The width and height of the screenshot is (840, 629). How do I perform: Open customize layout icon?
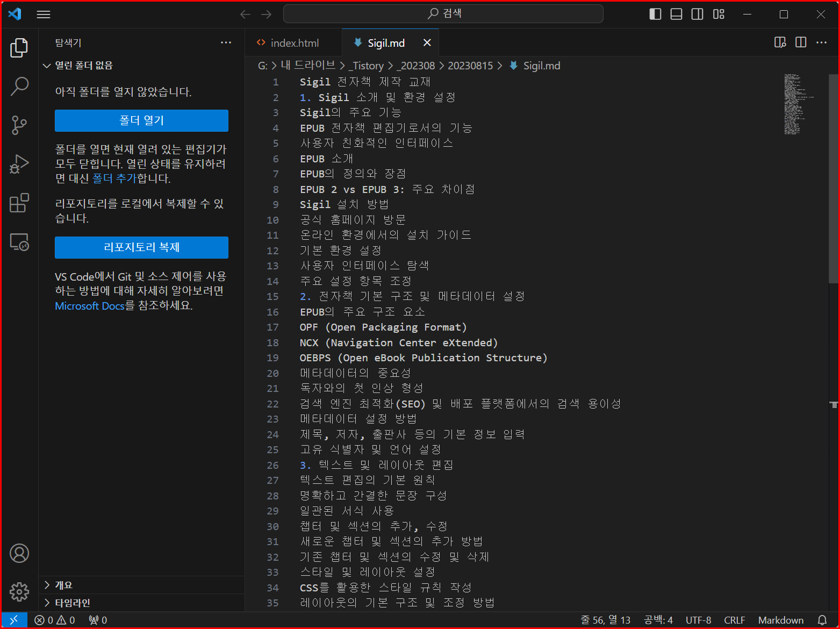[x=719, y=15]
